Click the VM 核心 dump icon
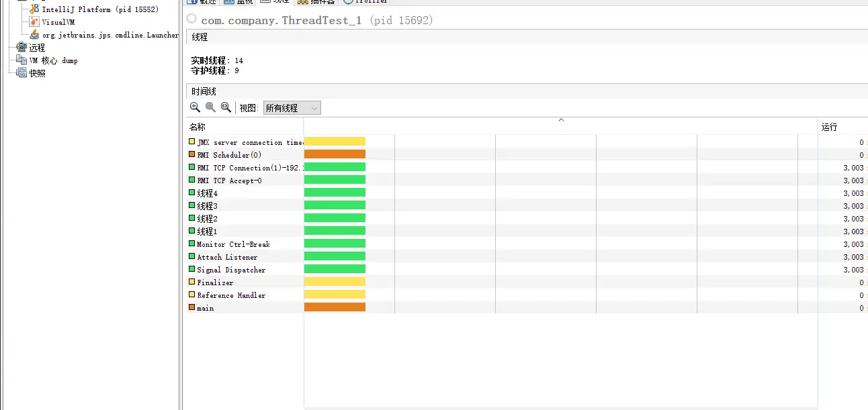 [21, 60]
